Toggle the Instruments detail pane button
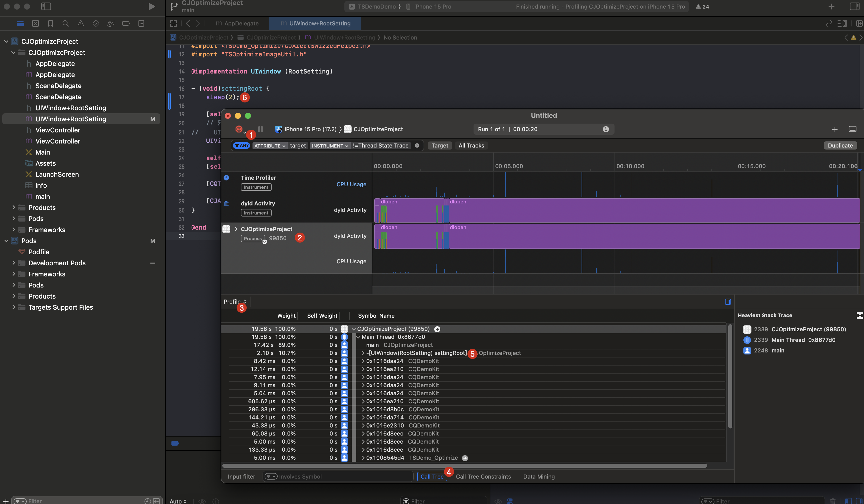 click(x=852, y=129)
